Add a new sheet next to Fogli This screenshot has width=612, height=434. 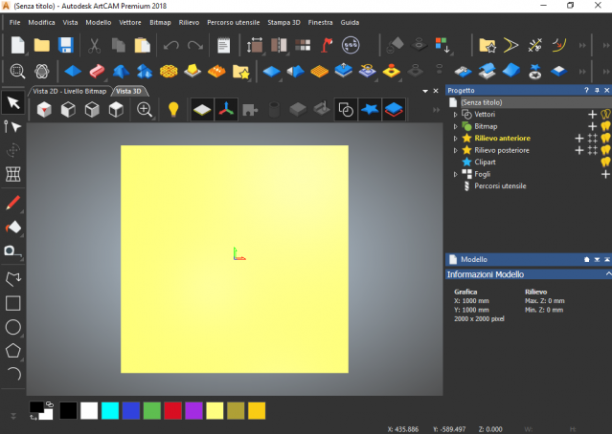(605, 174)
